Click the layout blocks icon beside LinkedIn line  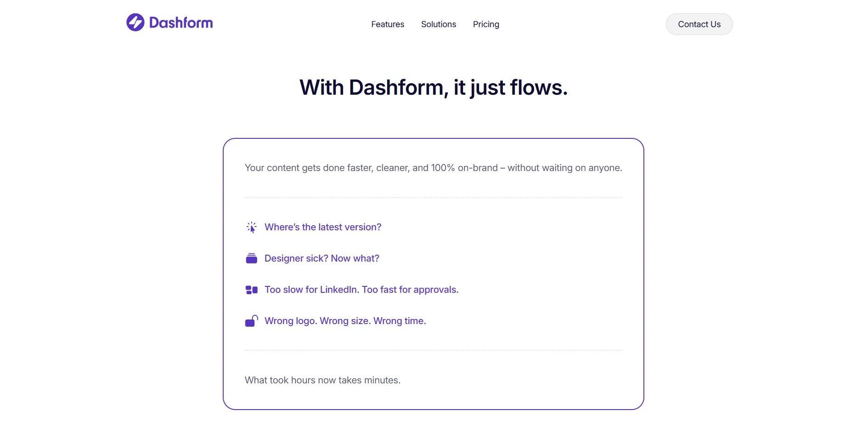click(x=251, y=290)
